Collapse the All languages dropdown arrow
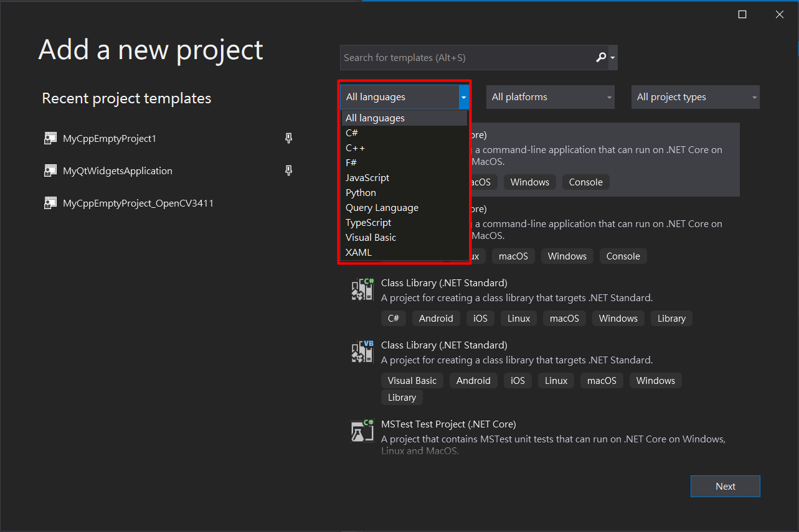 tap(463, 97)
